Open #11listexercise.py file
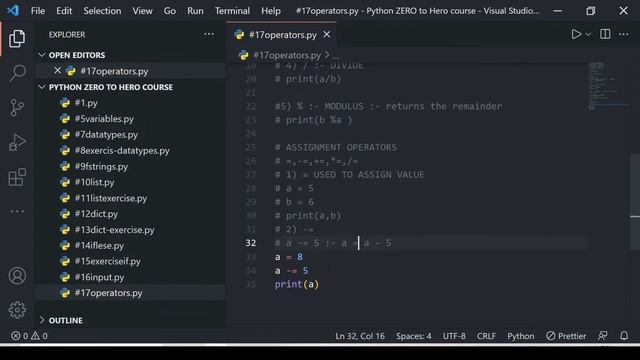The image size is (640, 360). 111,198
